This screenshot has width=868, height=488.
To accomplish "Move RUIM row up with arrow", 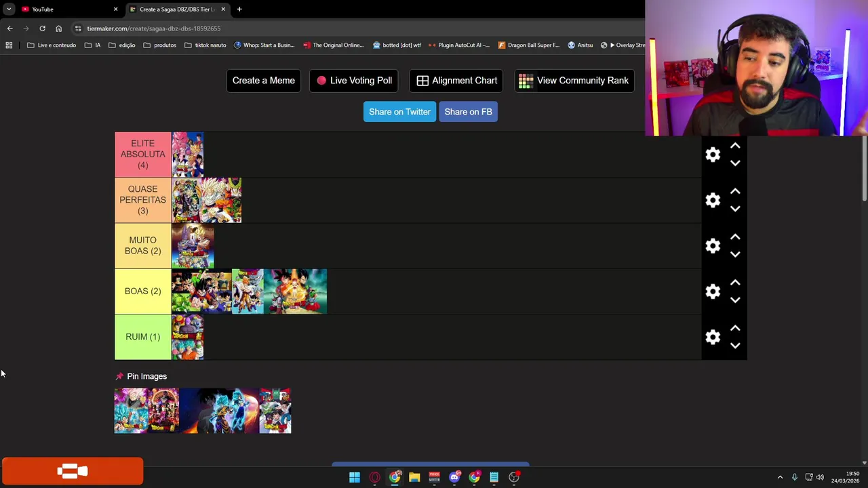I will click(x=735, y=328).
